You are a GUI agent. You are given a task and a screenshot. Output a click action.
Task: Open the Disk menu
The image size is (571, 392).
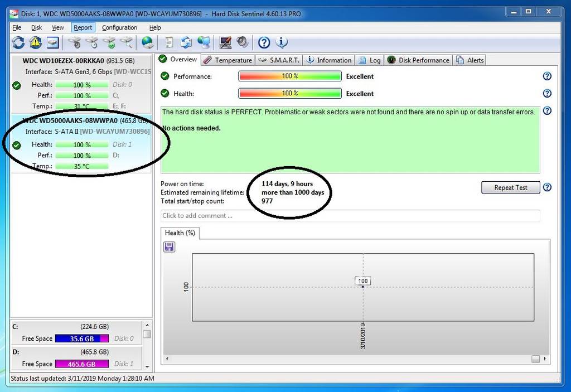coord(36,28)
